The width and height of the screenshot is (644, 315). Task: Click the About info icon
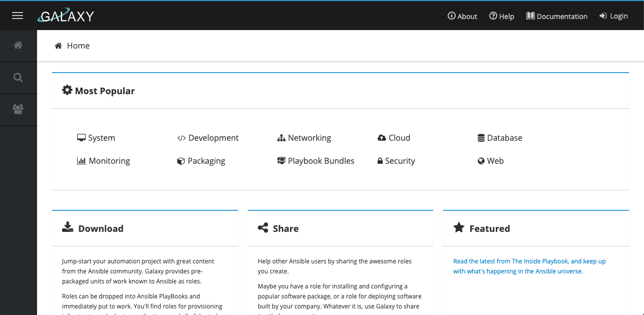pos(452,16)
